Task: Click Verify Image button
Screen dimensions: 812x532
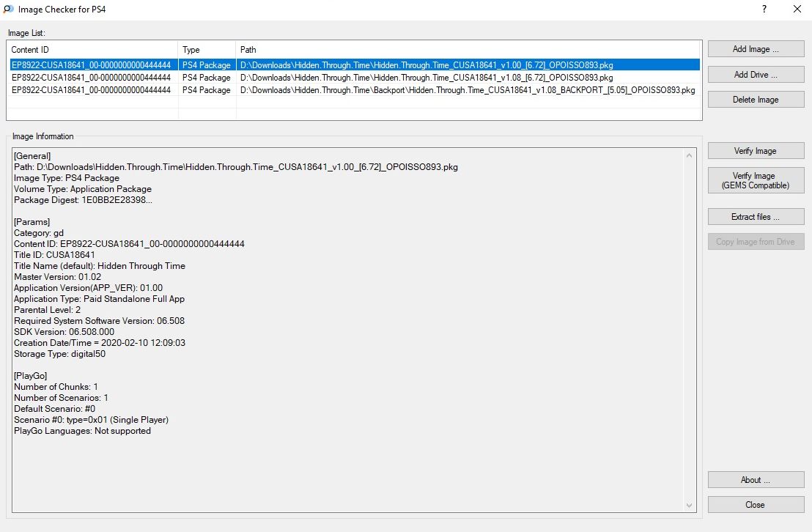Action: click(x=756, y=151)
